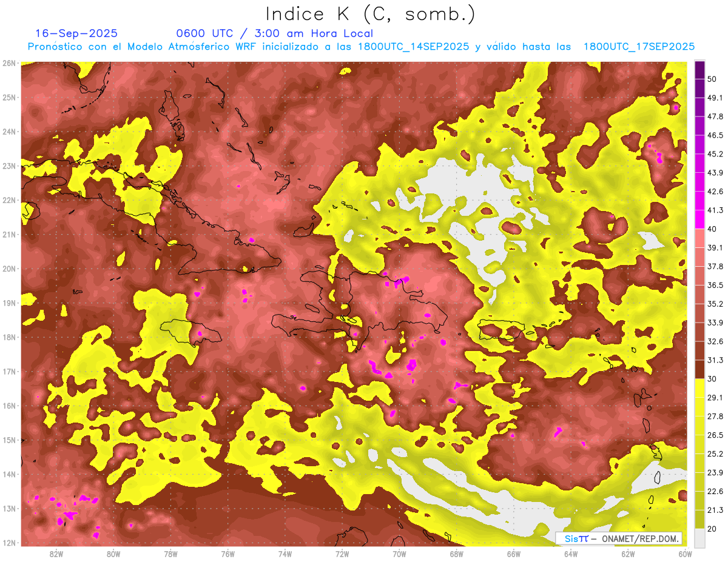
Task: Click the 60W longitude axis label
Action: point(686,554)
